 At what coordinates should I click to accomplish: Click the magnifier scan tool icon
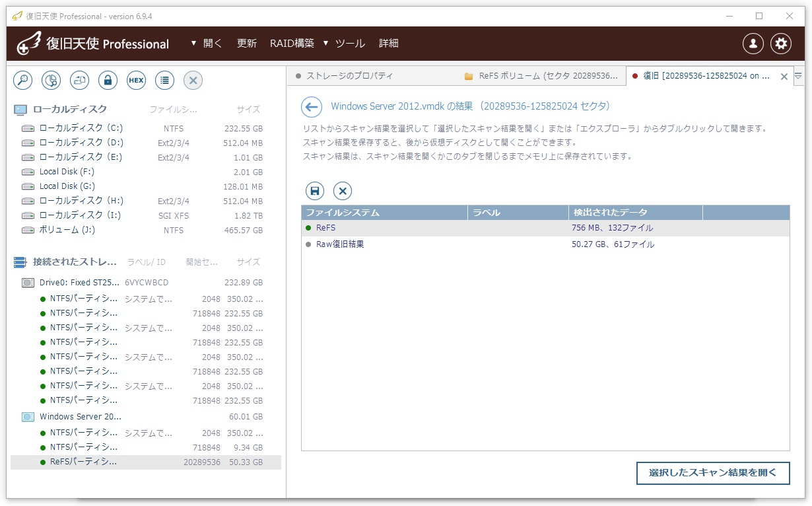point(23,81)
